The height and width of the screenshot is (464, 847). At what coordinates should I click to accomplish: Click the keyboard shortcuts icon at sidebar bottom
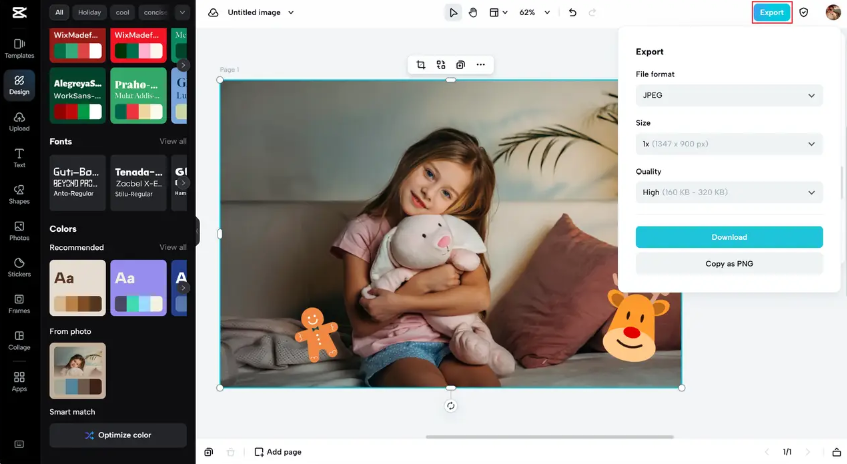19,444
